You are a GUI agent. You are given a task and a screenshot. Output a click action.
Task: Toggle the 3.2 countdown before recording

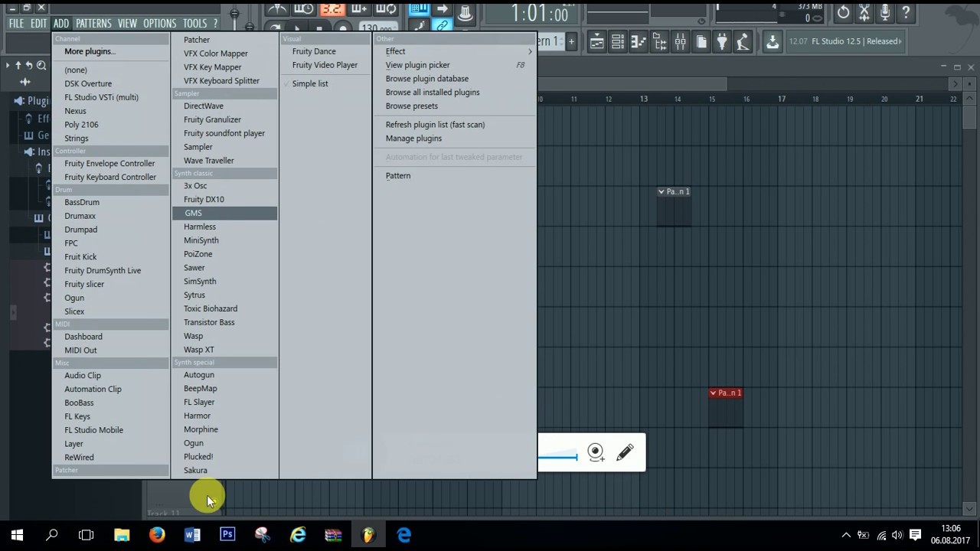click(332, 9)
